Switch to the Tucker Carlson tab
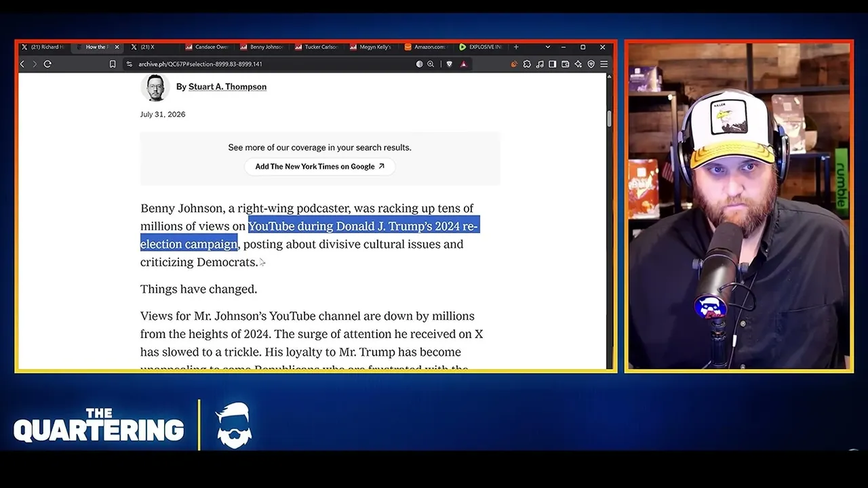 pos(317,47)
